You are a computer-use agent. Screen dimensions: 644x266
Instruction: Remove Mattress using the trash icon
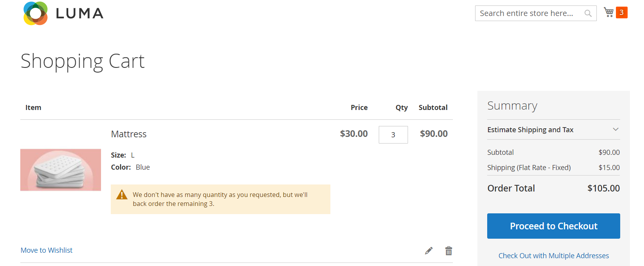coord(449,251)
